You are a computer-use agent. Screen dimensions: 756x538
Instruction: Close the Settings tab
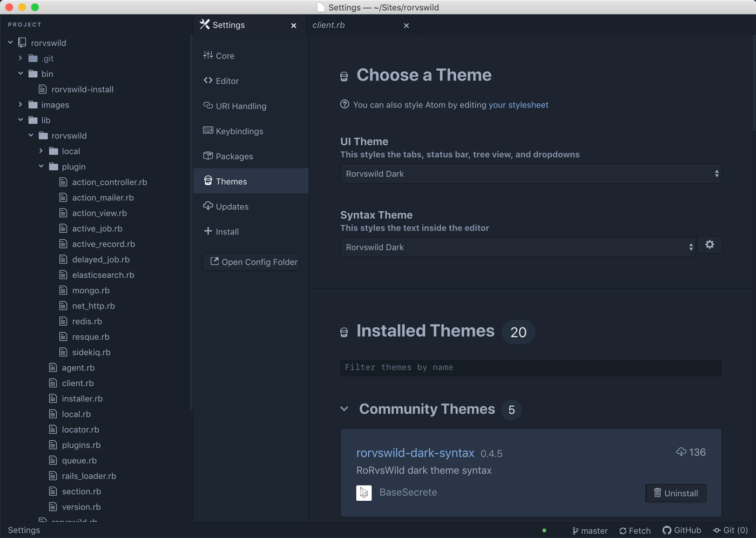click(x=294, y=25)
